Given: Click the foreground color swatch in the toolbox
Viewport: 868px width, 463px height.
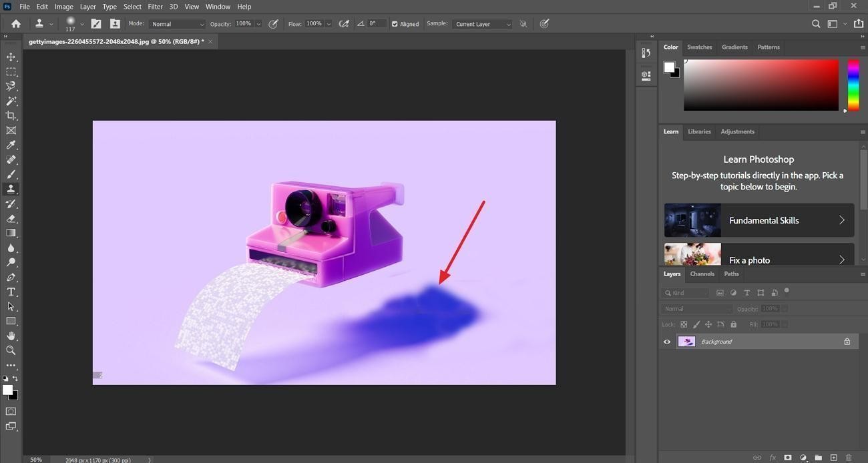Looking at the screenshot, I should (7, 390).
